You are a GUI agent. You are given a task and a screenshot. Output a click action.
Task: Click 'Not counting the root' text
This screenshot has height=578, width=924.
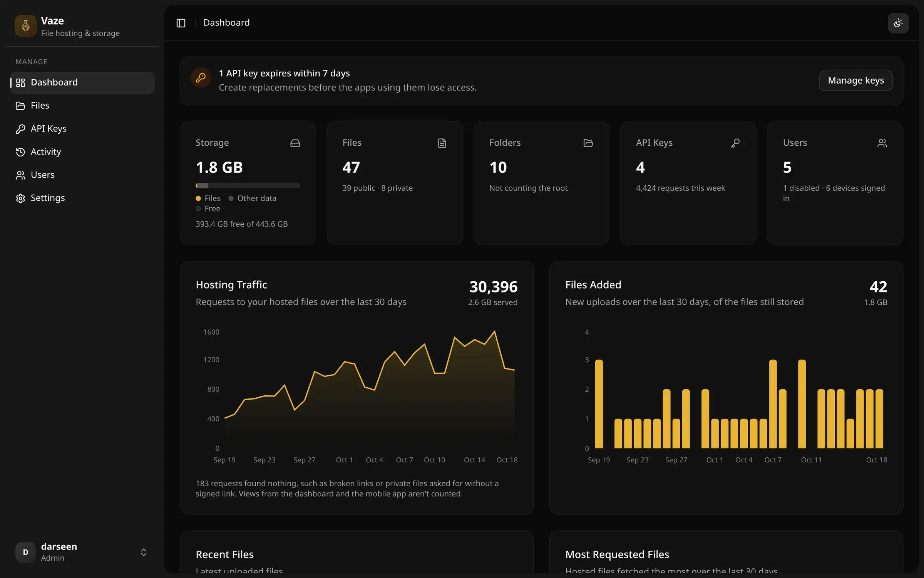coord(528,188)
